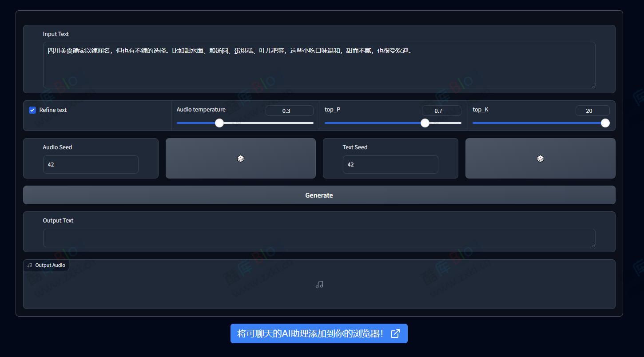Image resolution: width=644 pixels, height=357 pixels.
Task: Click the Audio temperature slider handle
Action: tap(219, 123)
